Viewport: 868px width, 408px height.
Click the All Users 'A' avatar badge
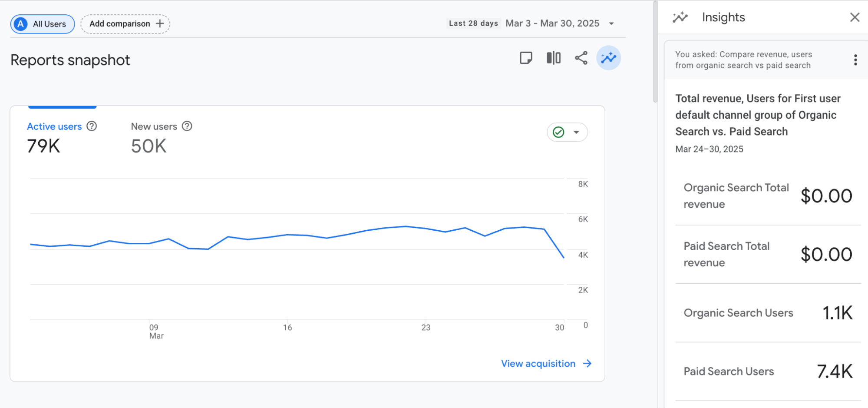coord(20,24)
